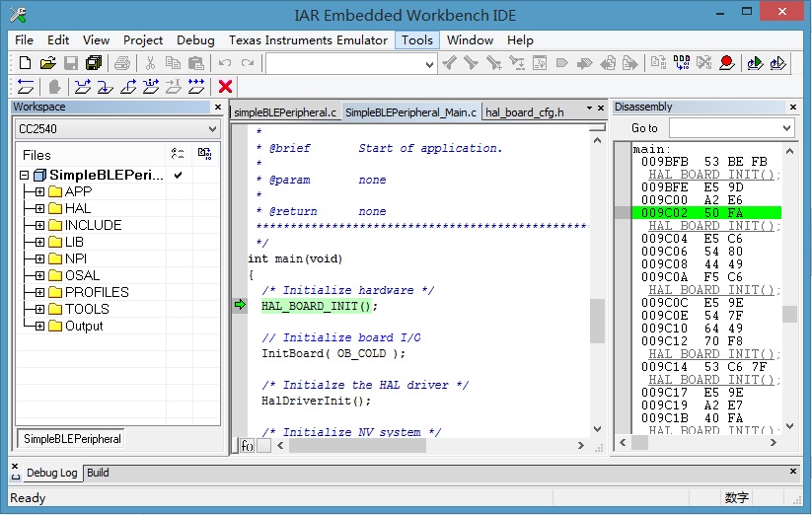This screenshot has height=515, width=812.
Task: Open the Disassembly Go to dropdown
Action: click(x=786, y=128)
